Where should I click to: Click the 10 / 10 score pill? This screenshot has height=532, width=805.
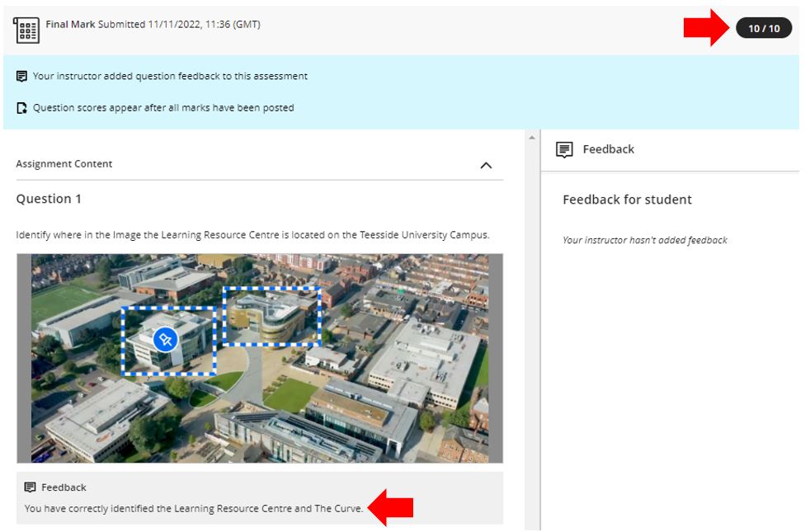[x=764, y=28]
